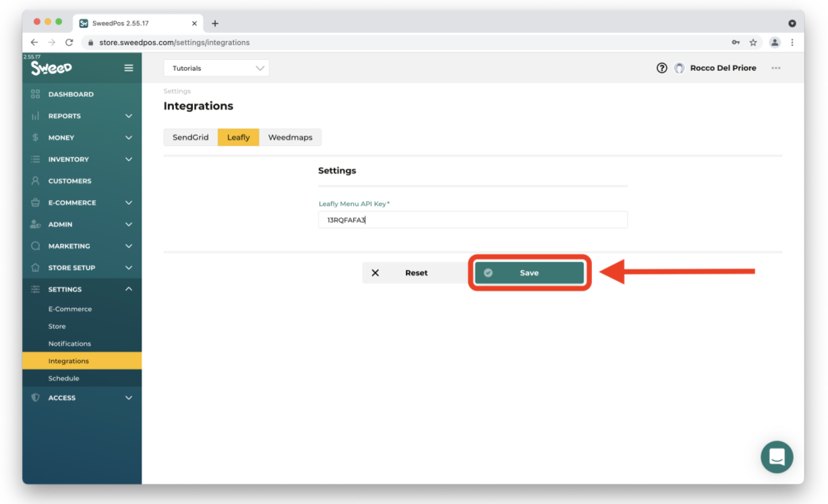Open the Chrome three-dot menu
Screen dimensions: 828x504
[x=792, y=42]
